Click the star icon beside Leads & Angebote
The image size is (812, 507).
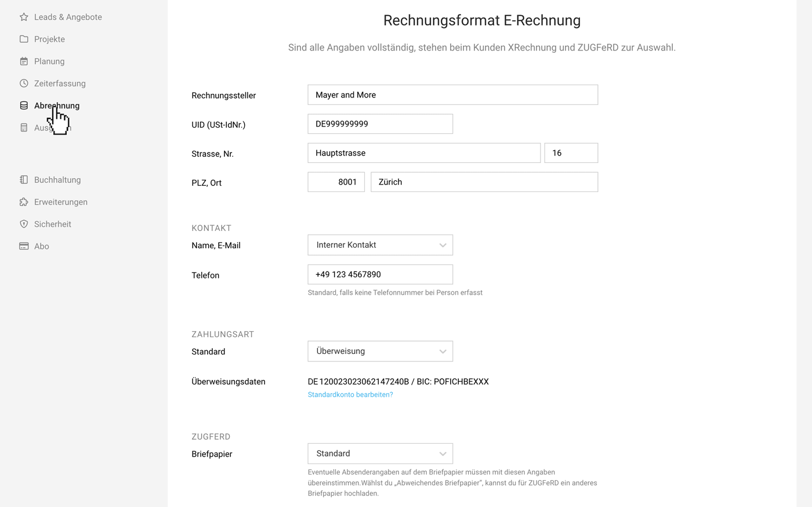click(24, 17)
